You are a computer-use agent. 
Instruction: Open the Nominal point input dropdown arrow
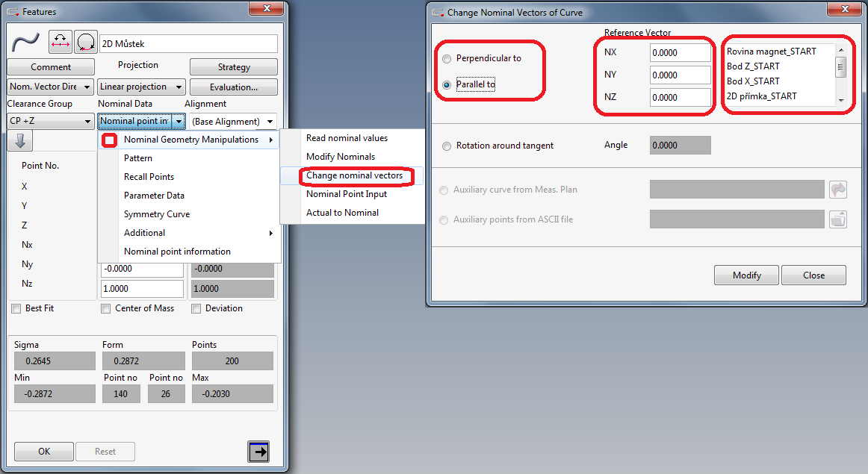179,121
